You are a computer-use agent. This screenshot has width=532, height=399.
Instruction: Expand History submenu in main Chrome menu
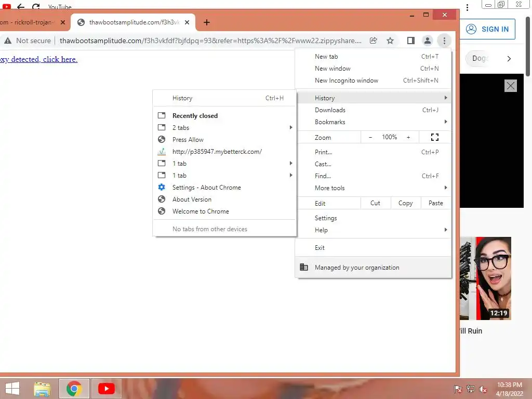click(x=373, y=98)
